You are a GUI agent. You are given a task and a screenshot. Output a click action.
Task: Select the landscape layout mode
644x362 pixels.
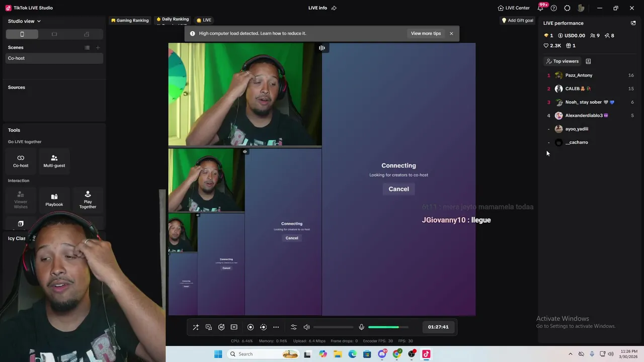[54, 34]
